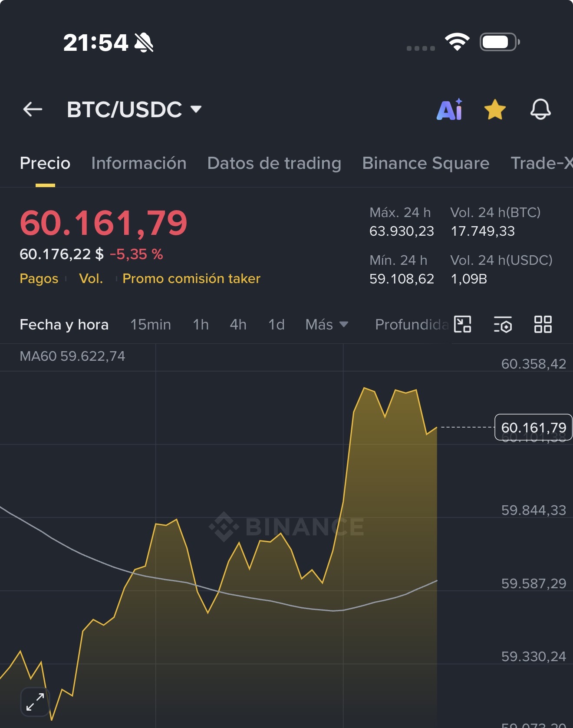Select the 1d chart interval

[277, 325]
